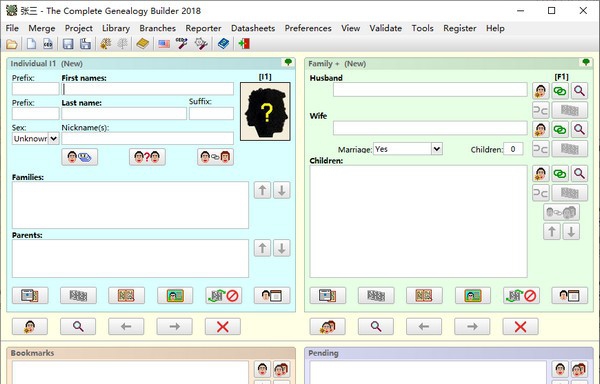Open the Validate menu
The height and width of the screenshot is (384, 600).
click(385, 28)
